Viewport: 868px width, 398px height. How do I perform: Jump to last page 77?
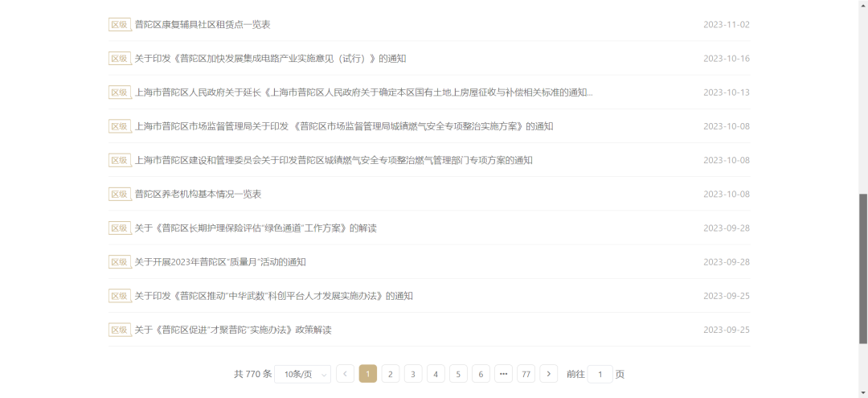pyautogui.click(x=526, y=374)
